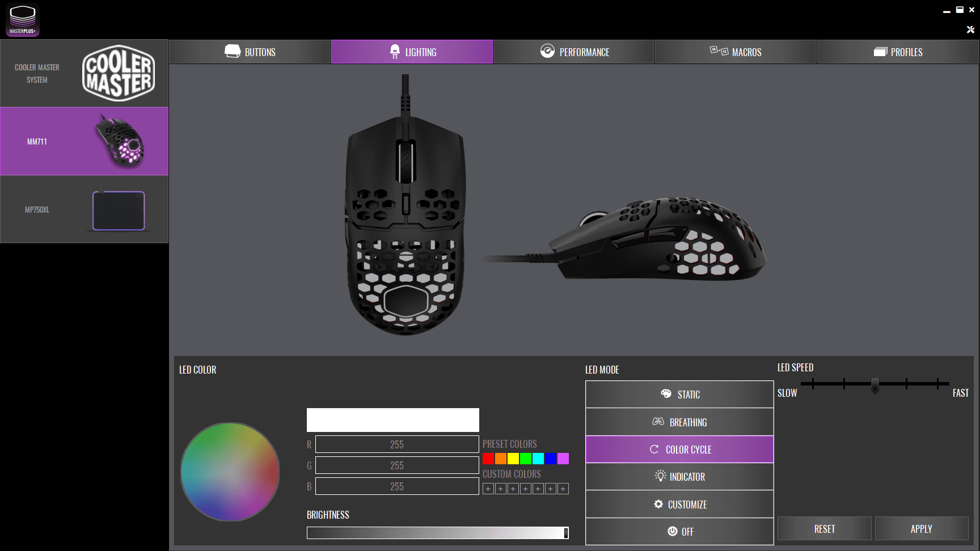Click the B value input field
The height and width of the screenshot is (551, 980).
397,486
